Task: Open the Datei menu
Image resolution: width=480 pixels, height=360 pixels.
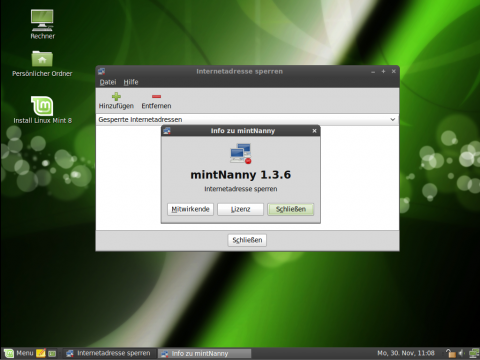Action: 108,82
